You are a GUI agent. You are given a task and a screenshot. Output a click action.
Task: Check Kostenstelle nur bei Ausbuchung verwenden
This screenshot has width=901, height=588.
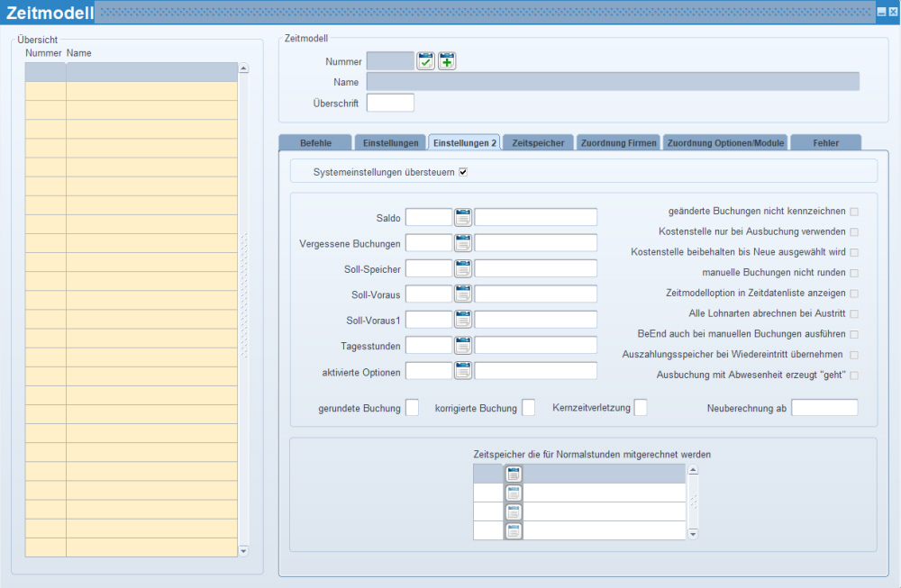click(854, 232)
